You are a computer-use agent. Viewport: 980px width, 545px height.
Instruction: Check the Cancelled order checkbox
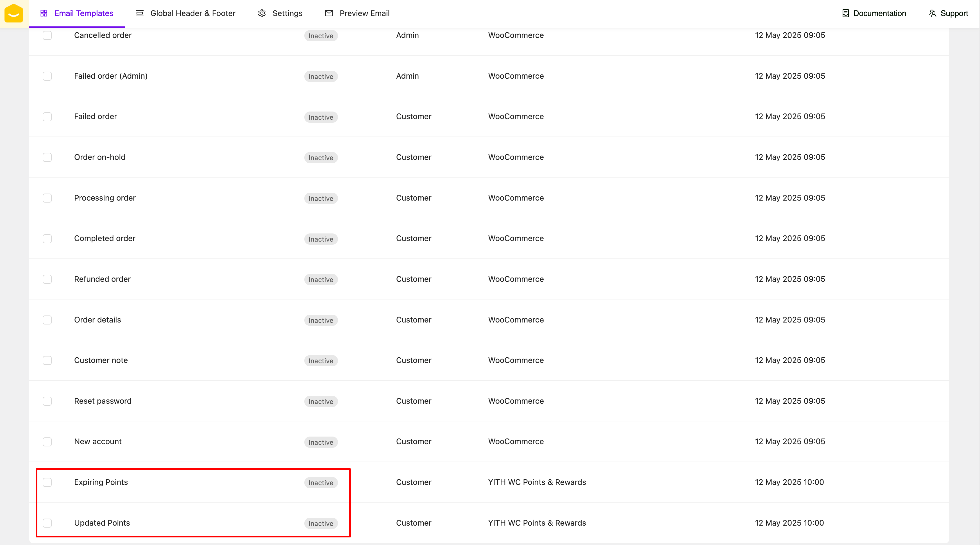pyautogui.click(x=47, y=35)
